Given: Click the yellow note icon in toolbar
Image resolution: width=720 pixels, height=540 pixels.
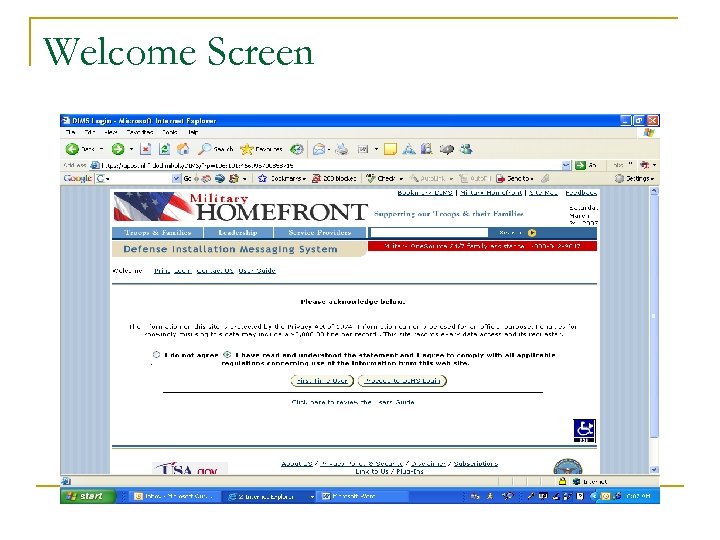Looking at the screenshot, I should [x=390, y=149].
